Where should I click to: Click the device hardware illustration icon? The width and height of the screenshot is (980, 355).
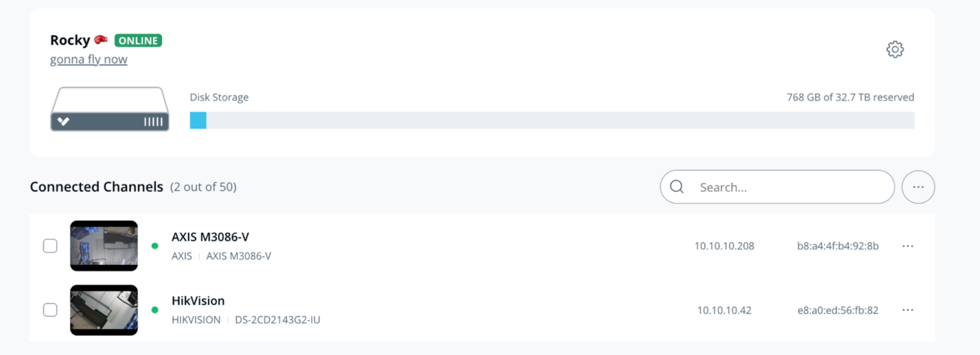coord(110,109)
